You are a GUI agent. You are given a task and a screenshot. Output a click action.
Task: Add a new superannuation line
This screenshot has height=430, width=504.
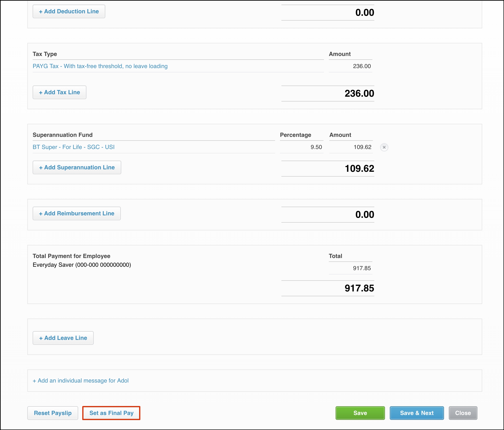(x=77, y=167)
